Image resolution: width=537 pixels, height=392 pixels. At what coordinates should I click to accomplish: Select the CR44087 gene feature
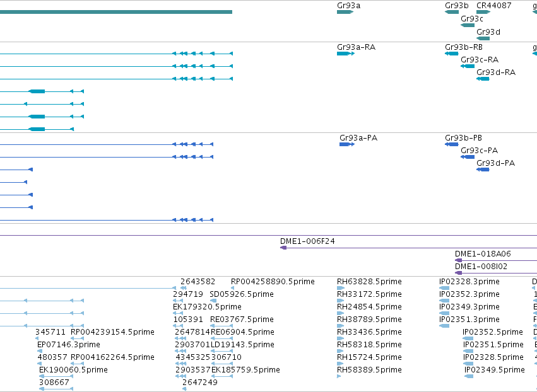[483, 12]
